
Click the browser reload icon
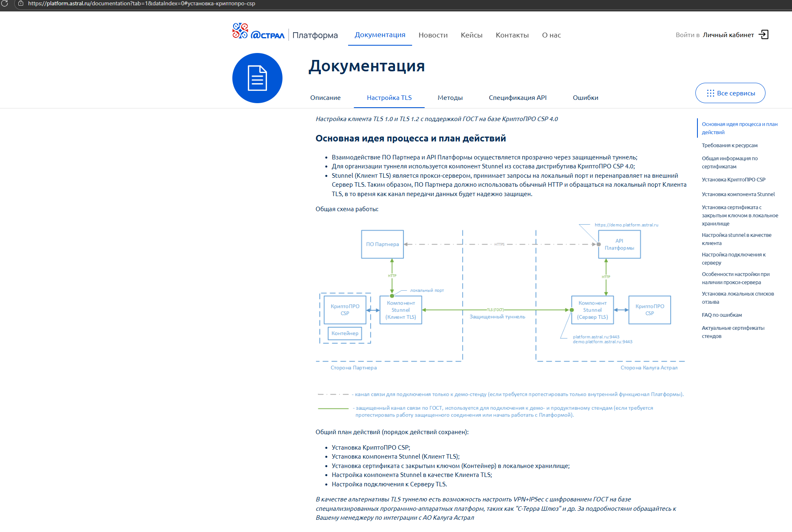tap(4, 3)
